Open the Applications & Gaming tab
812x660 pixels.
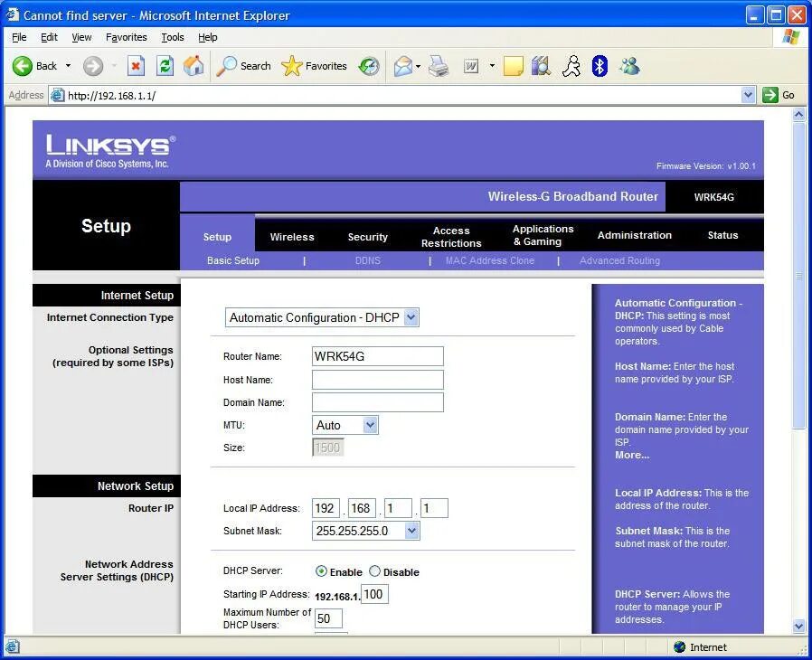pyautogui.click(x=543, y=235)
